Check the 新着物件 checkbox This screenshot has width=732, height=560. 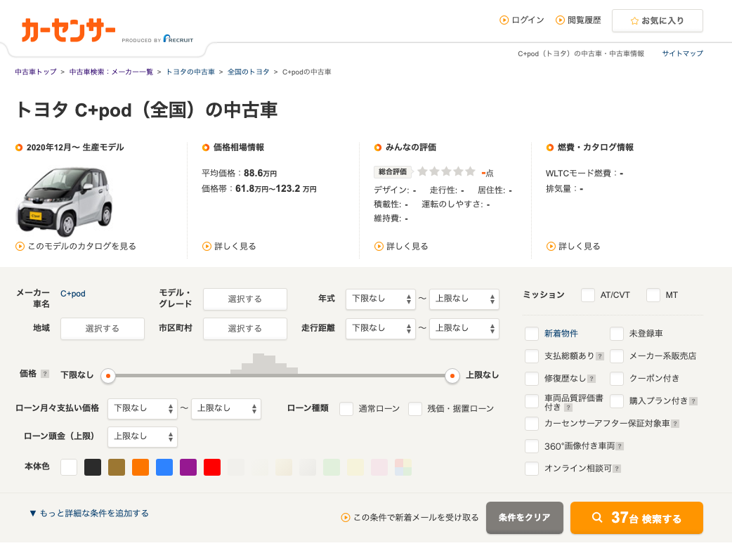(532, 334)
